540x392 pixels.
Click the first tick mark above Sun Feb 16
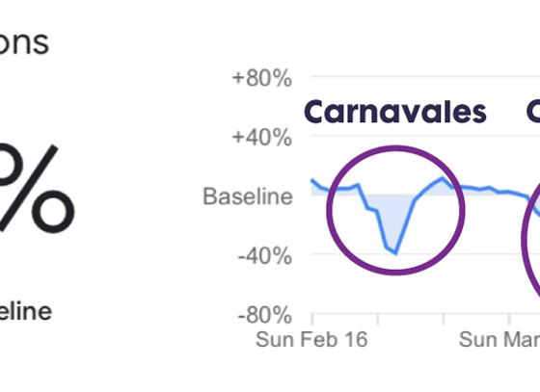(312, 319)
